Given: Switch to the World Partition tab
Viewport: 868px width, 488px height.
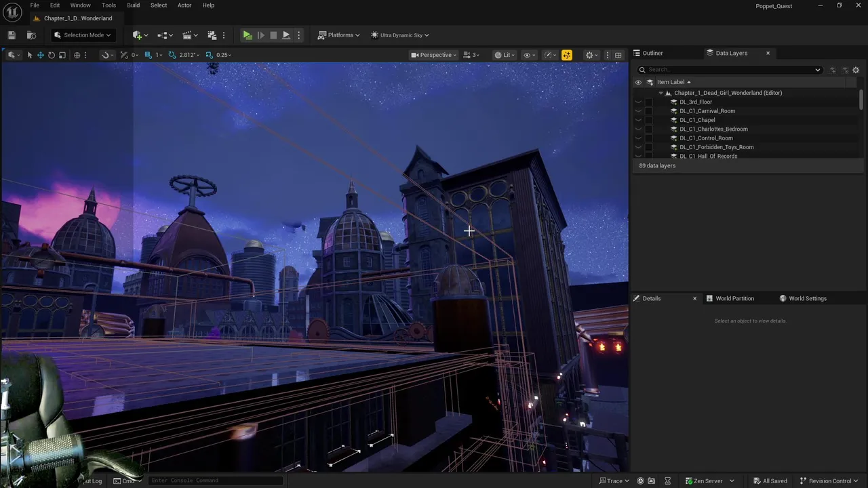Looking at the screenshot, I should tap(730, 298).
